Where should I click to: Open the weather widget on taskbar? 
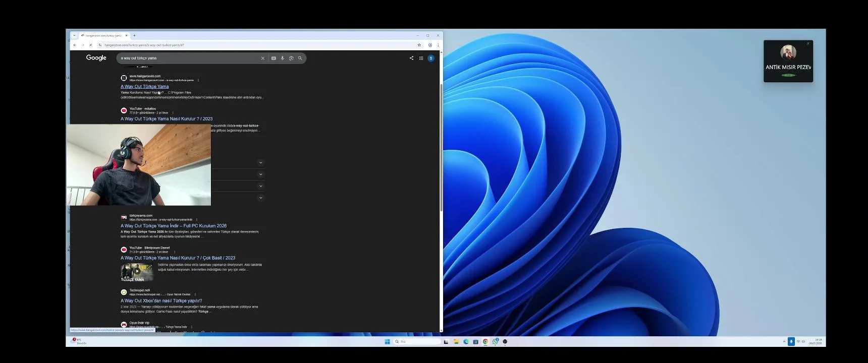click(x=79, y=341)
